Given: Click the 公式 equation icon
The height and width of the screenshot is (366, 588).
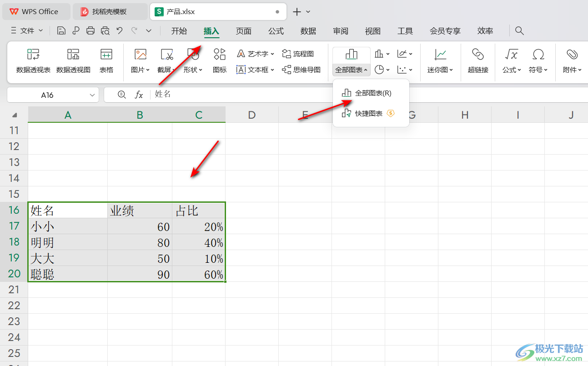Looking at the screenshot, I should pos(512,55).
